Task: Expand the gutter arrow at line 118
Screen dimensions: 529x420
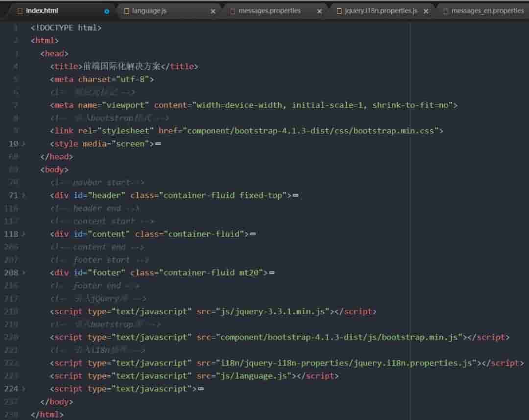Action: [24, 234]
